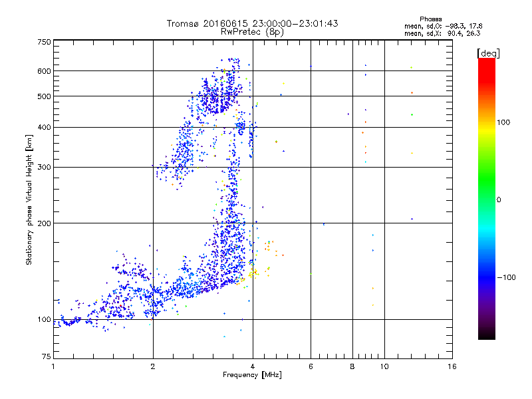Click the y-axis label '200'
This screenshot has height=399, width=532.
pyautogui.click(x=45, y=223)
